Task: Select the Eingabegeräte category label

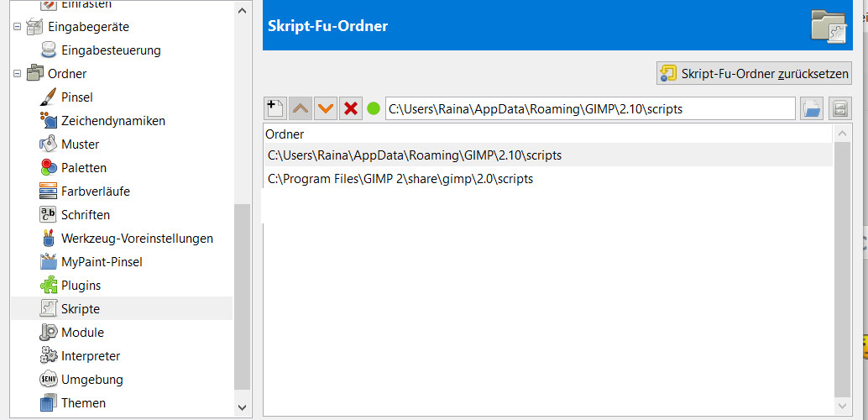Action: click(x=89, y=27)
